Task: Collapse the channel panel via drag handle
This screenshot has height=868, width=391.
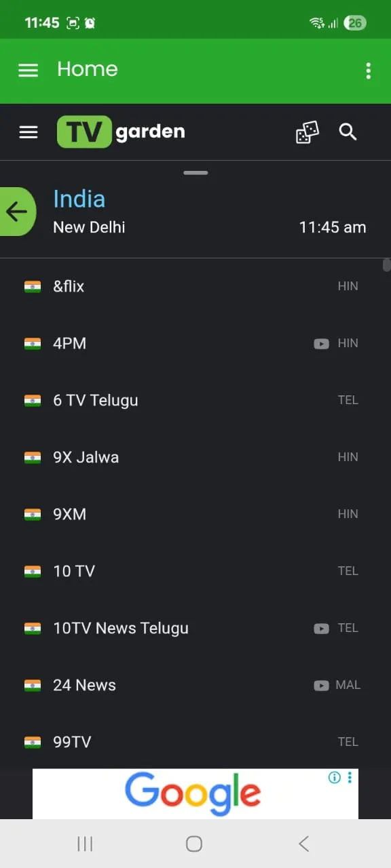Action: click(x=195, y=173)
